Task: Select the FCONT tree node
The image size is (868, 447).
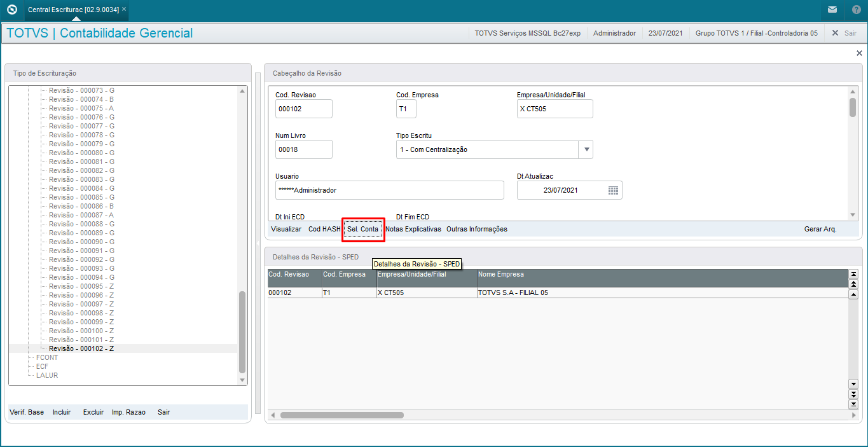Action: [x=47, y=357]
